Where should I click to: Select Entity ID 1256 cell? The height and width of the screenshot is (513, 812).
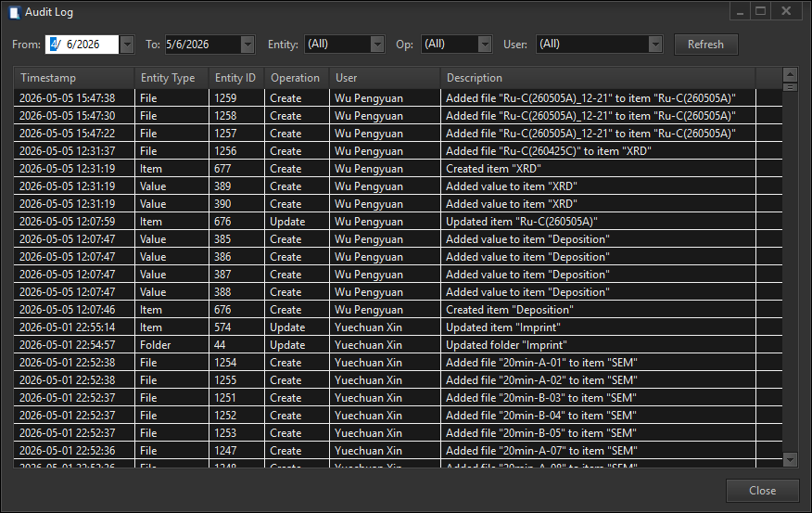pyautogui.click(x=236, y=151)
